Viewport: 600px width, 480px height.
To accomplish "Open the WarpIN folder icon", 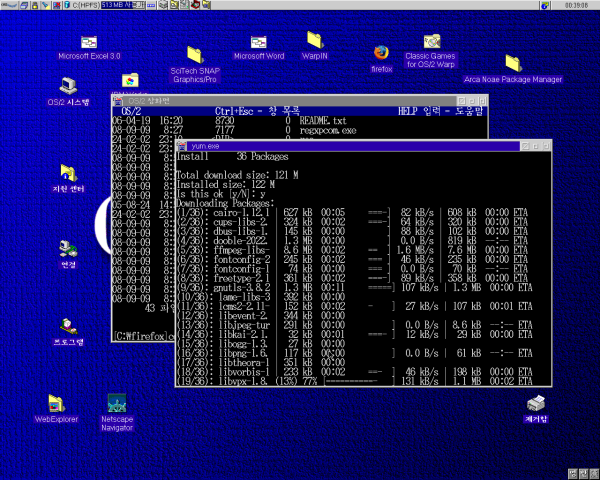I will 315,46.
